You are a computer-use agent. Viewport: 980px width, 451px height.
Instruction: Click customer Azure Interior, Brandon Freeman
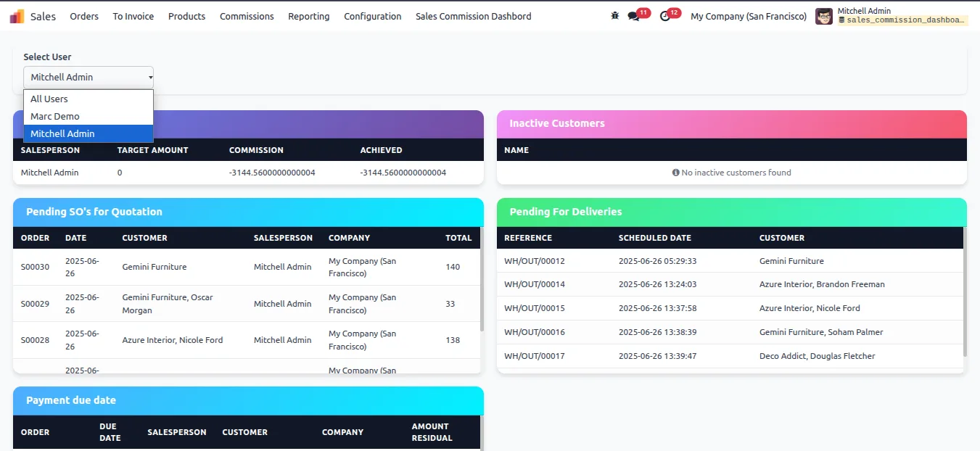coord(822,284)
